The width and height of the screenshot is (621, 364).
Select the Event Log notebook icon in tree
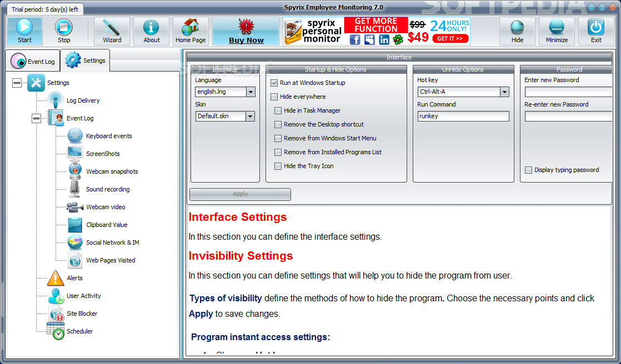coord(56,118)
